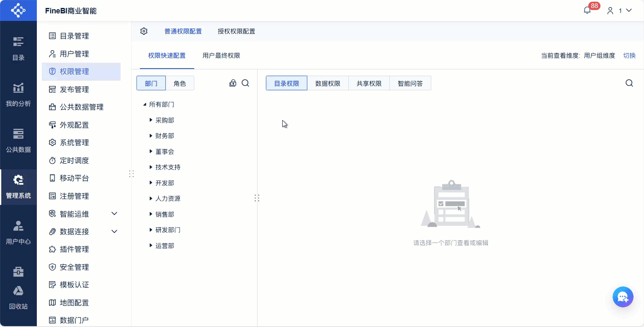Image resolution: width=644 pixels, height=327 pixels.
Task: Click the 权限管理 shield icon
Action: (x=52, y=72)
